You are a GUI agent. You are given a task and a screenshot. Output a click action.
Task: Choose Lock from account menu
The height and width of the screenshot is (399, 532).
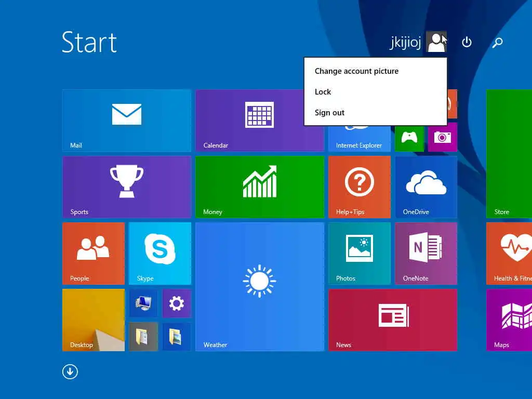pyautogui.click(x=323, y=91)
